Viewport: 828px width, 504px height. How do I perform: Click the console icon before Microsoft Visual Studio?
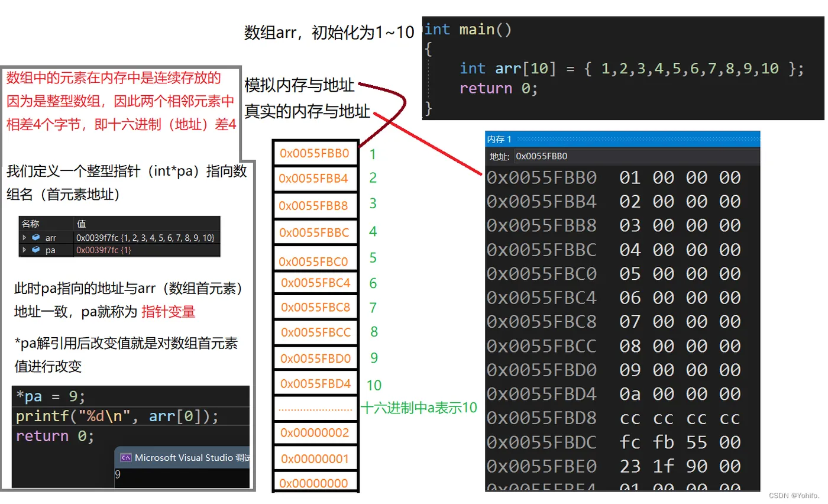[x=125, y=457]
